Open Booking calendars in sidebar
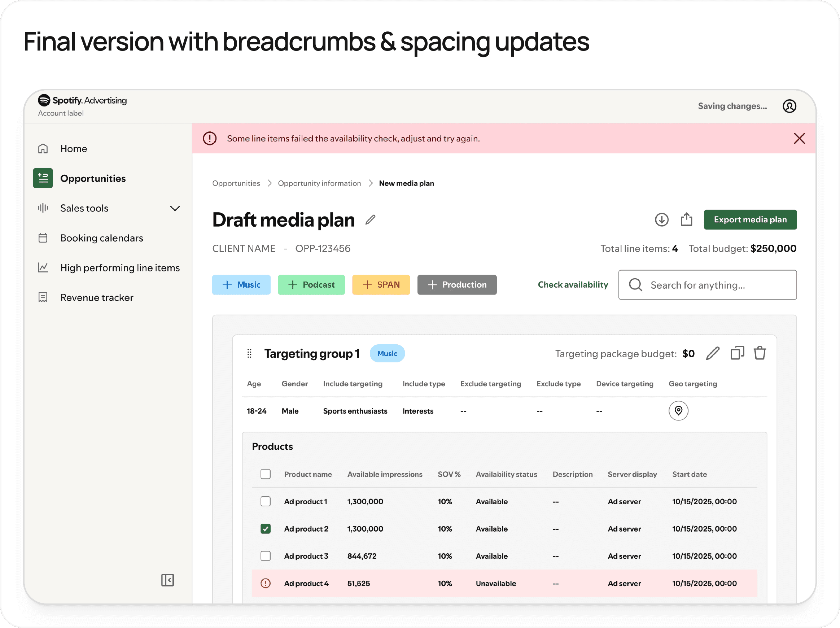The height and width of the screenshot is (628, 840). pos(101,238)
